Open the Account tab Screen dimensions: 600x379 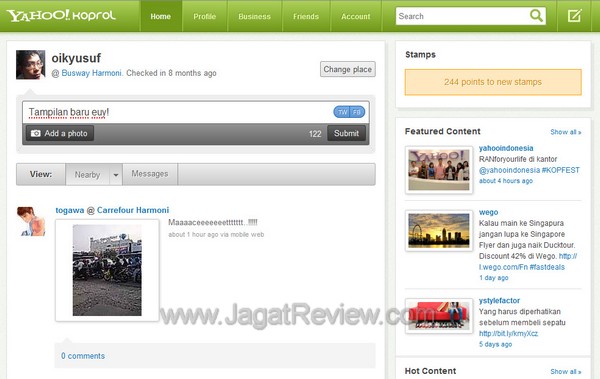[356, 16]
